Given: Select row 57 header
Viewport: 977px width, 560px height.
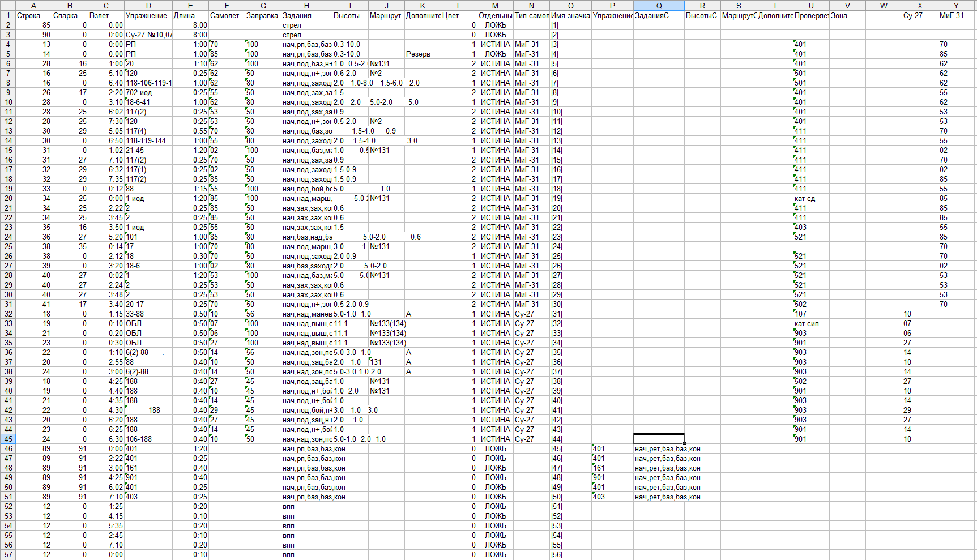Looking at the screenshot, I should point(8,554).
